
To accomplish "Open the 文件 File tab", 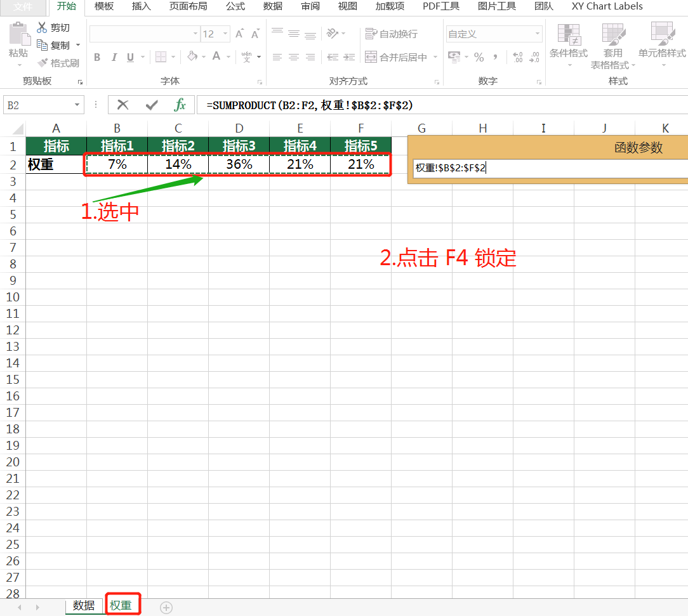I will (x=23, y=6).
